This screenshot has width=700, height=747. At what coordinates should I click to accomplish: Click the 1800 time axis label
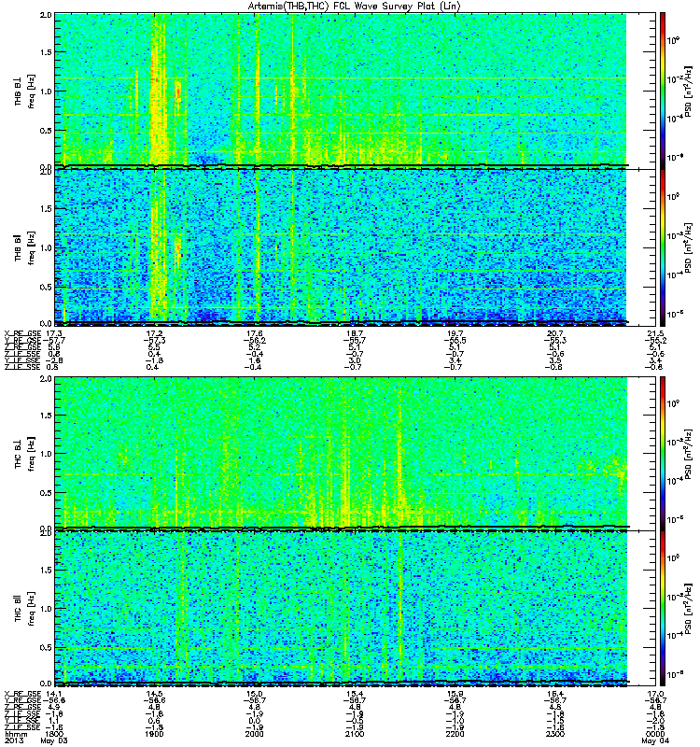54,734
